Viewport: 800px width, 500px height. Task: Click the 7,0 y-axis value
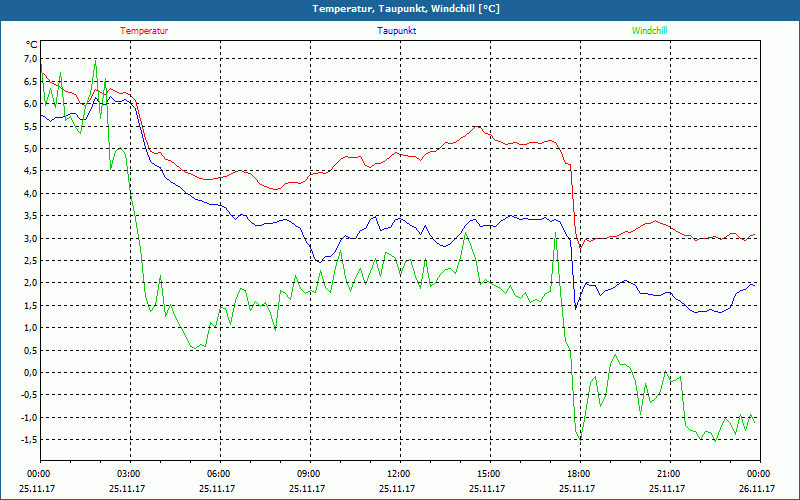pos(31,59)
